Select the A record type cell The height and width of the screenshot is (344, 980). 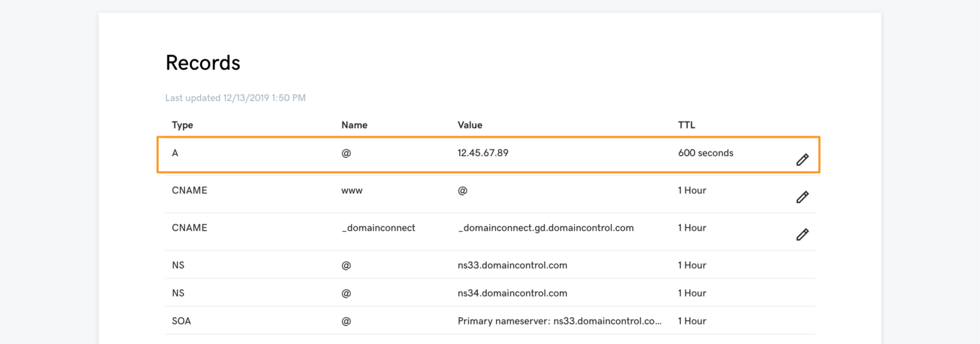click(x=175, y=153)
